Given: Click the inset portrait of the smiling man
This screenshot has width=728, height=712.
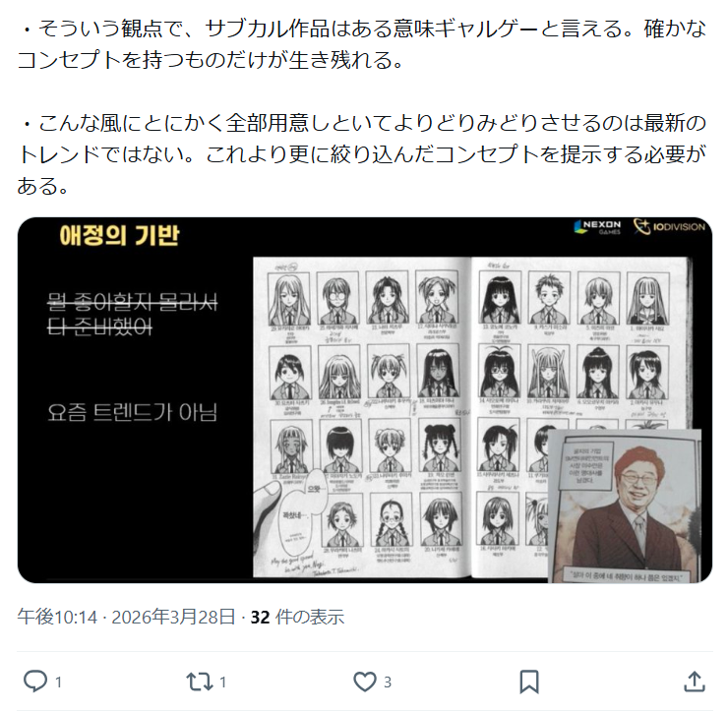Looking at the screenshot, I should click(x=625, y=505).
